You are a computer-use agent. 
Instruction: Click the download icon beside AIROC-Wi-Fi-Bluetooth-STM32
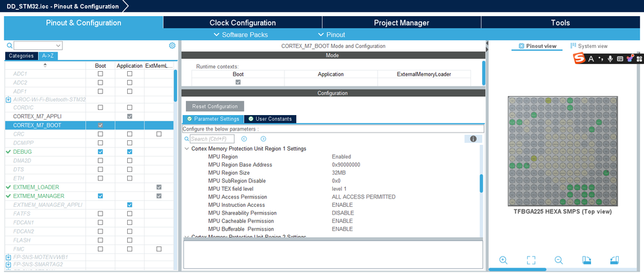pyautogui.click(x=8, y=100)
